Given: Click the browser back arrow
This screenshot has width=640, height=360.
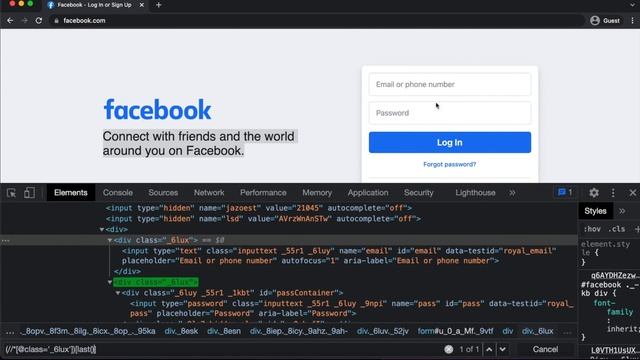Looking at the screenshot, I should coord(10,20).
